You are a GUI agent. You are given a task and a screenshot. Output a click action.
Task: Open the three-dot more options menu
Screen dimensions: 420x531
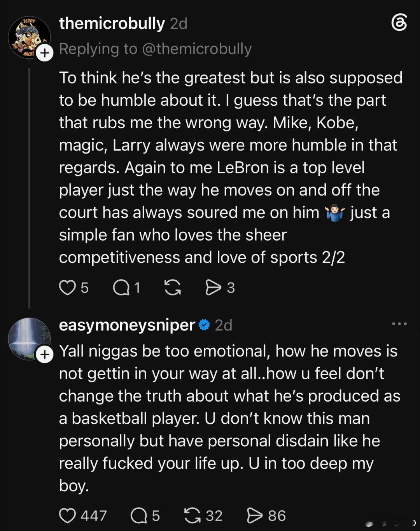(x=399, y=324)
